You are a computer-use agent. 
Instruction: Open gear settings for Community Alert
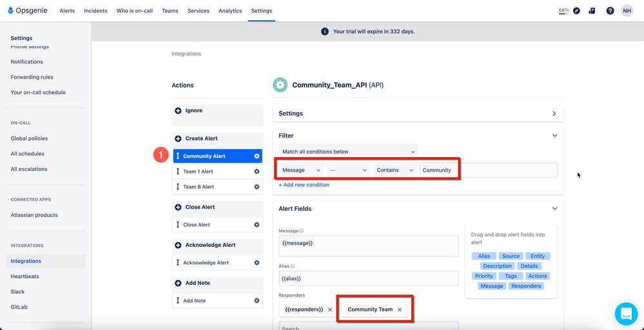click(x=257, y=156)
